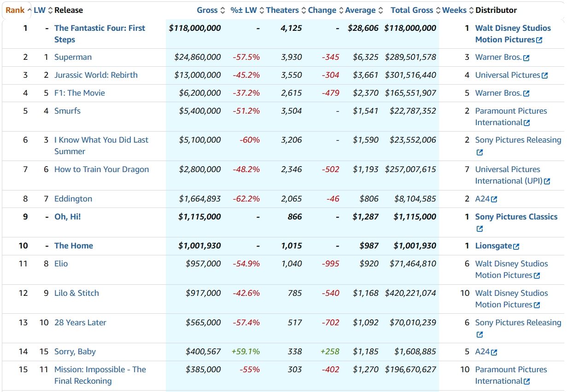Open Warner Bros. distributor in F1 row
567x392 pixels.
499,93
